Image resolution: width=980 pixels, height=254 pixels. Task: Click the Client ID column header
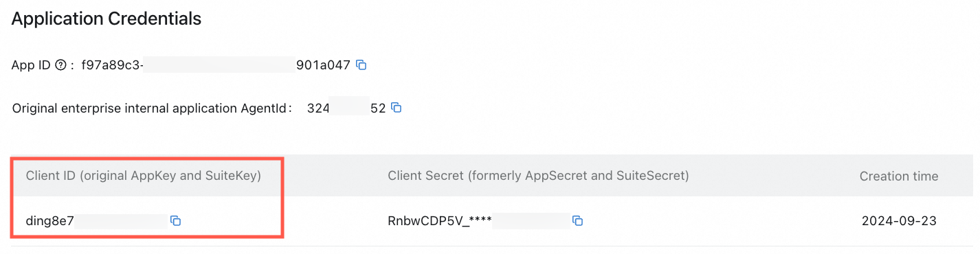(144, 176)
